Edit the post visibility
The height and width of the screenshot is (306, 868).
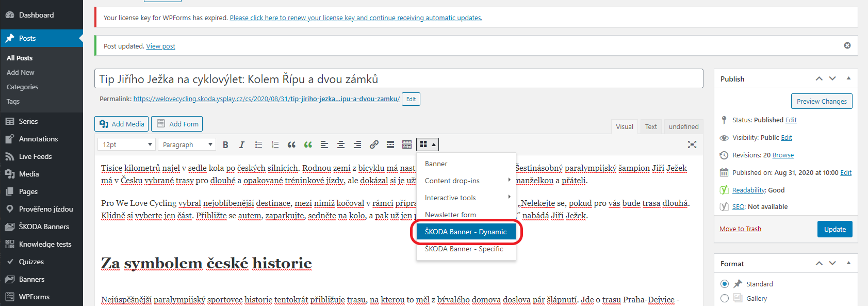click(787, 137)
